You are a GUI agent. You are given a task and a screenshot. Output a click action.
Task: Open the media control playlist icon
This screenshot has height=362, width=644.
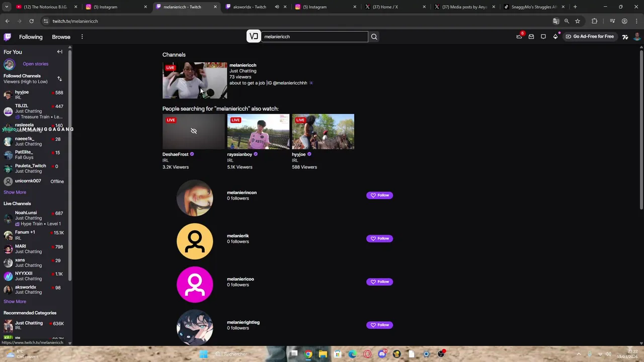click(612, 21)
